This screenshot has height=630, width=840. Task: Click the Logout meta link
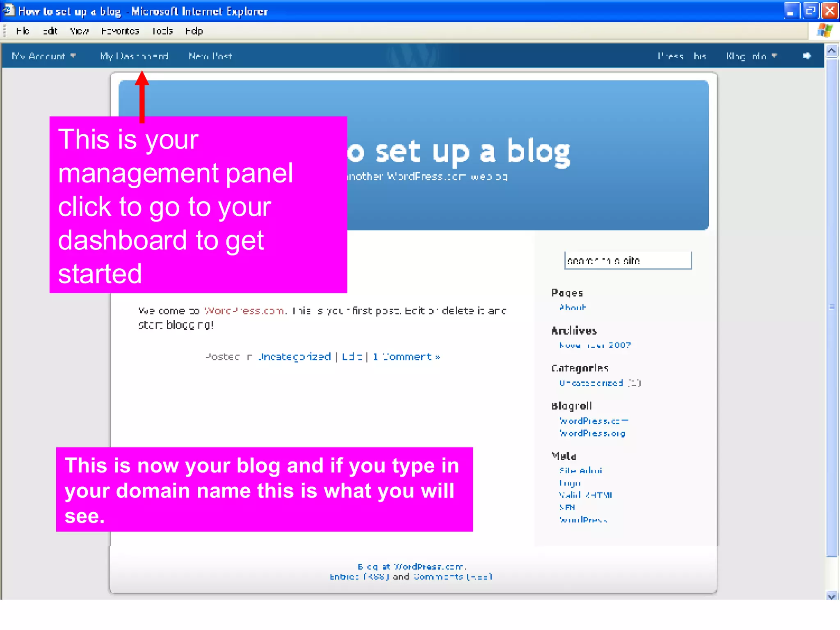pyautogui.click(x=570, y=483)
